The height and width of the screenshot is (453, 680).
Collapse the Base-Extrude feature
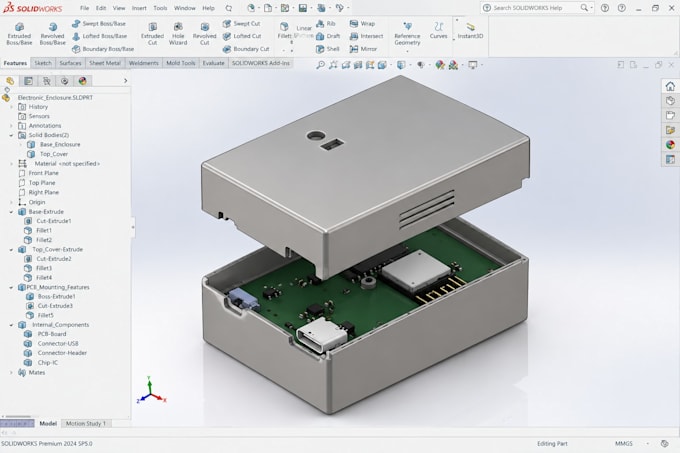(x=11, y=212)
